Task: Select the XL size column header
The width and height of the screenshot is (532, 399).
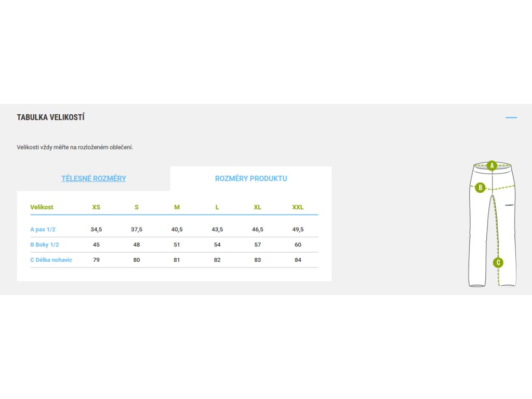Action: coord(258,207)
